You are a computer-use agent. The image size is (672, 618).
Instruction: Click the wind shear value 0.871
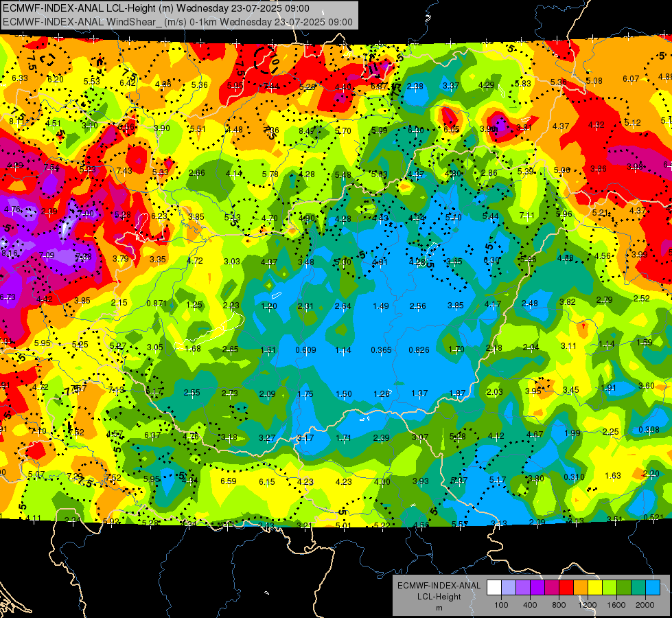click(156, 304)
